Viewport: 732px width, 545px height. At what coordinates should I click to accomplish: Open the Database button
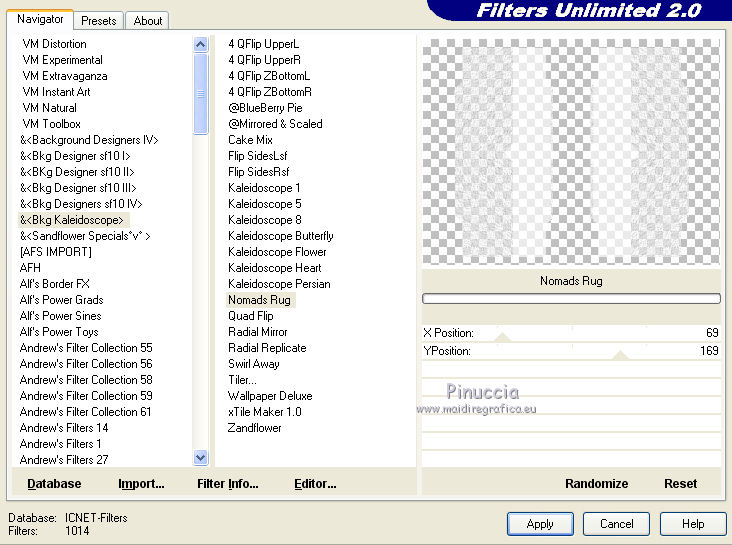(54, 483)
